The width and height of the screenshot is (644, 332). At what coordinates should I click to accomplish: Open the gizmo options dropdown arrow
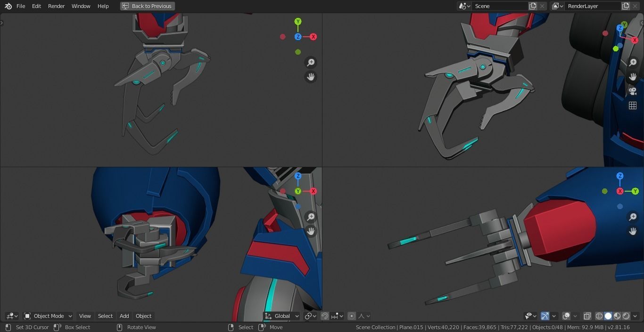click(554, 316)
